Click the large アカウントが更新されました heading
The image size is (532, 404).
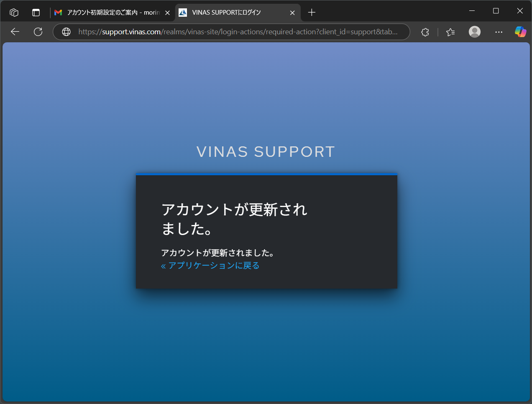(x=234, y=219)
